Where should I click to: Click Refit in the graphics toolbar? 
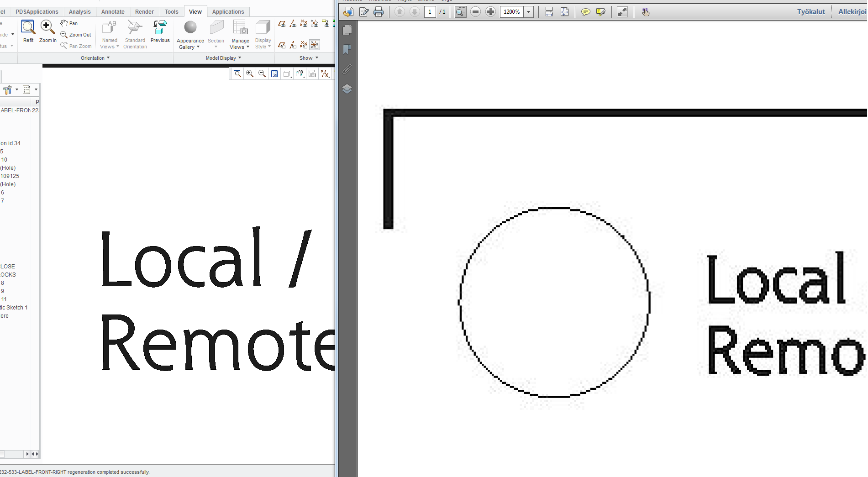pos(237,73)
